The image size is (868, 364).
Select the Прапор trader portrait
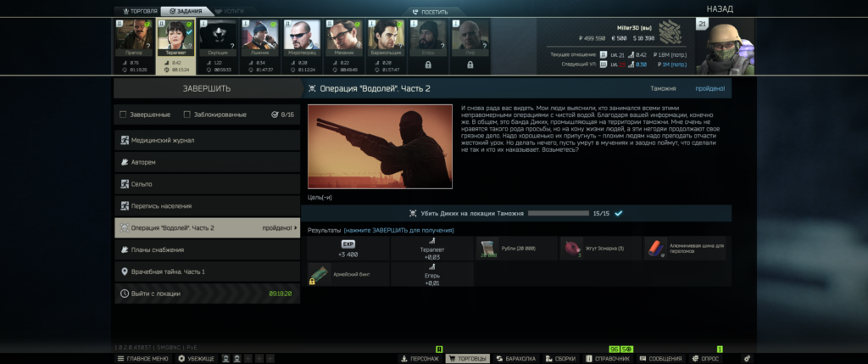[134, 40]
